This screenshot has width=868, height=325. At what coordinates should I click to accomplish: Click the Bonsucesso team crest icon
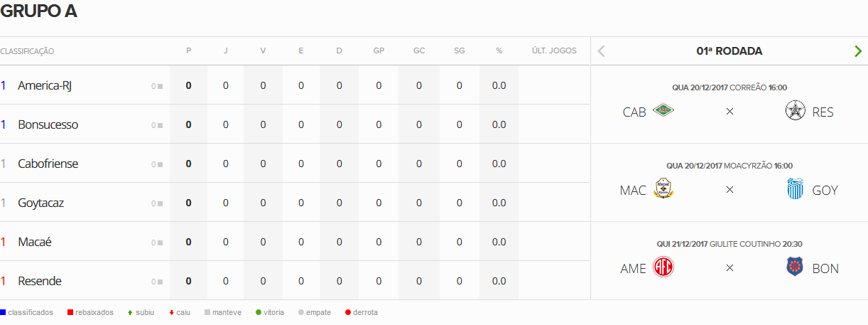click(x=796, y=267)
